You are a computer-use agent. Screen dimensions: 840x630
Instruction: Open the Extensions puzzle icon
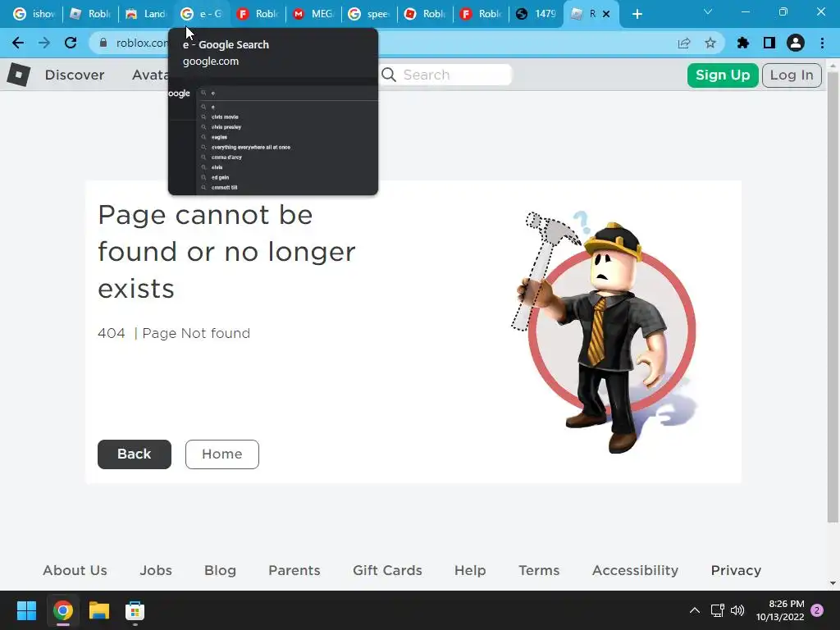click(x=742, y=43)
